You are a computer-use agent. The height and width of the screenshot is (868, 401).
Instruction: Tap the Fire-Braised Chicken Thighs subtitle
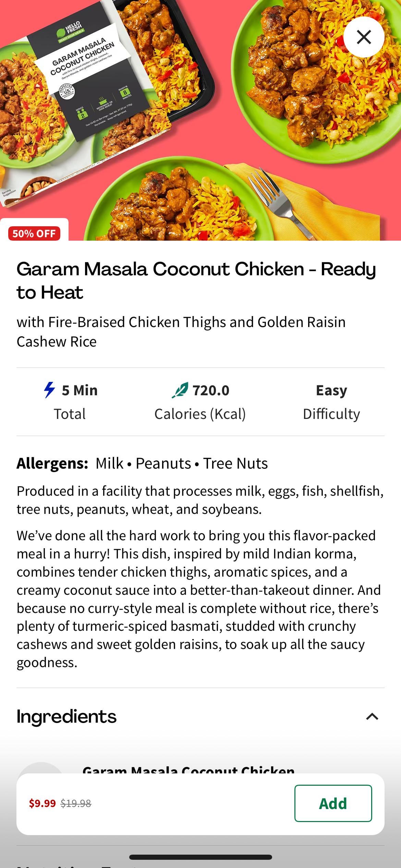point(181,331)
